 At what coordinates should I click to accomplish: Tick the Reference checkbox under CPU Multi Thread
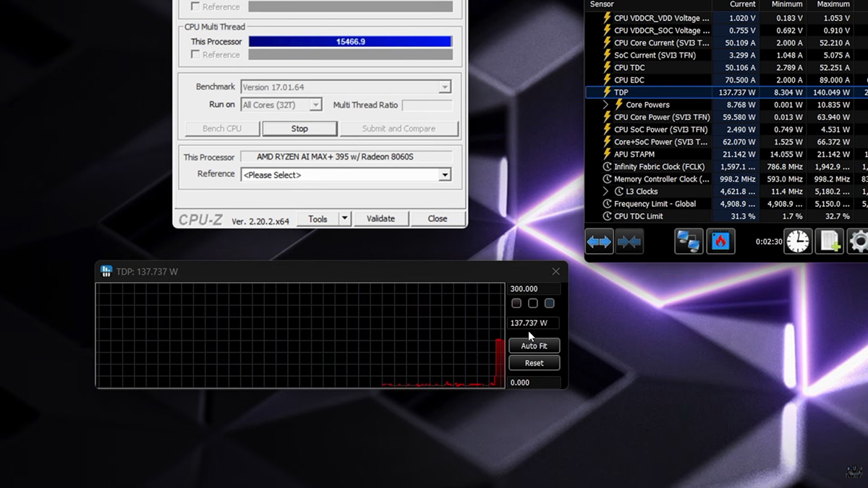195,54
